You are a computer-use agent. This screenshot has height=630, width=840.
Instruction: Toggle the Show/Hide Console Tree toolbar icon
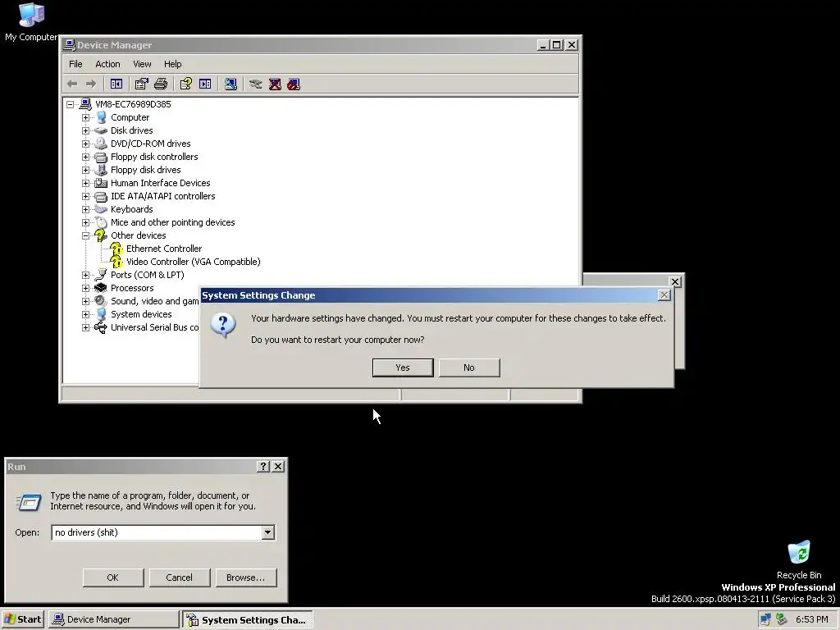[x=116, y=84]
